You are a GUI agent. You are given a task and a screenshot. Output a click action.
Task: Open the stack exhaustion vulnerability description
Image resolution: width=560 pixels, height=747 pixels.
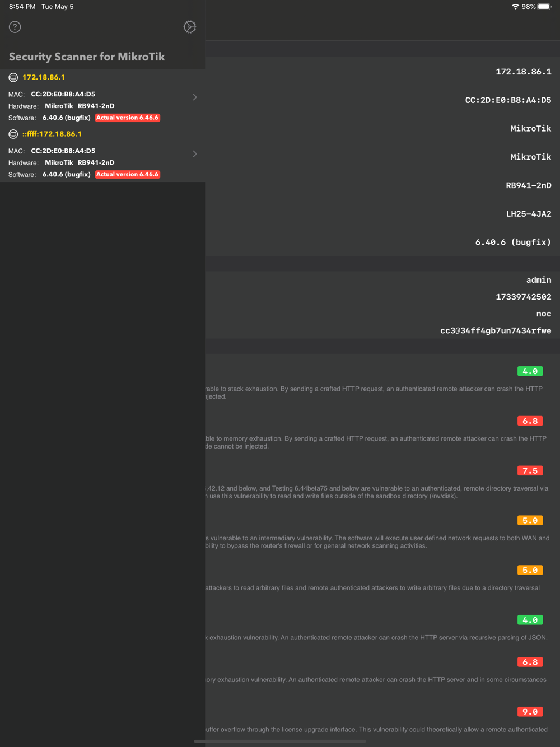coord(374,393)
